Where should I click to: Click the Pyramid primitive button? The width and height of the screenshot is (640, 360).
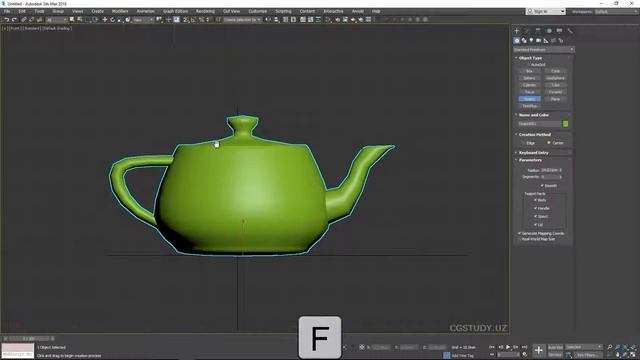(556, 92)
